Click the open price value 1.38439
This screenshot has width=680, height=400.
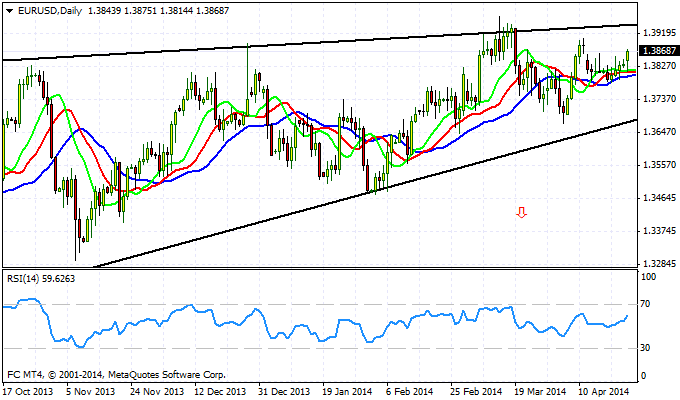(105, 11)
